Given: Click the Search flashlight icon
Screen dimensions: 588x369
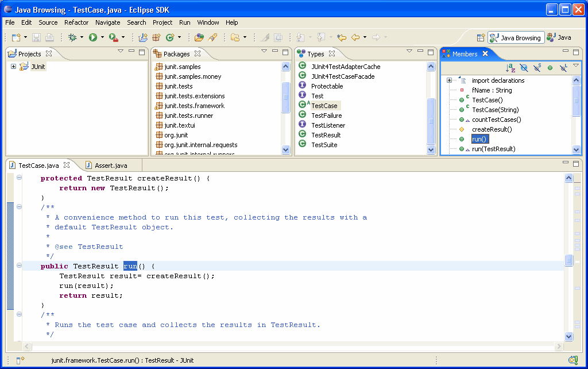Looking at the screenshot, I should pos(212,37).
